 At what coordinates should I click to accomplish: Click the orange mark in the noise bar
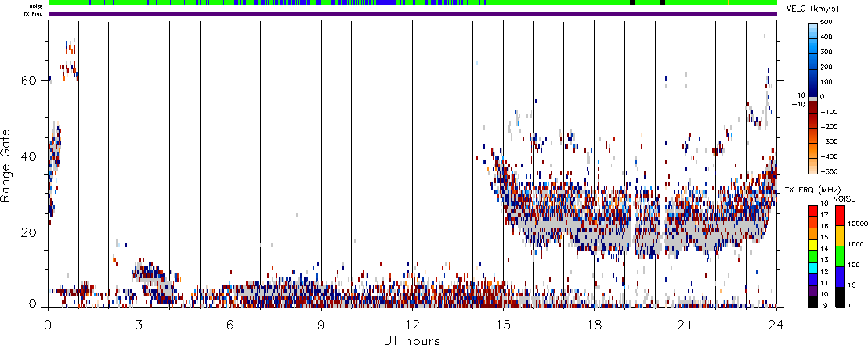[x=729, y=2]
